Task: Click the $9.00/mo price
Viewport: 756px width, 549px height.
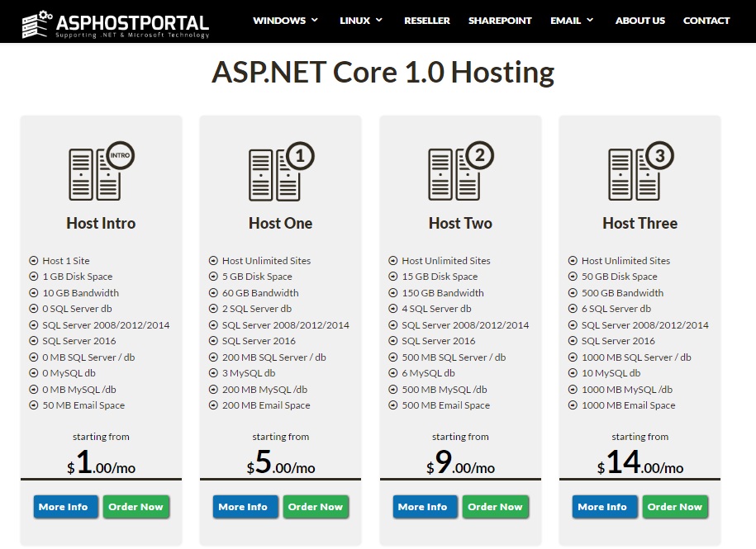Action: click(x=460, y=462)
